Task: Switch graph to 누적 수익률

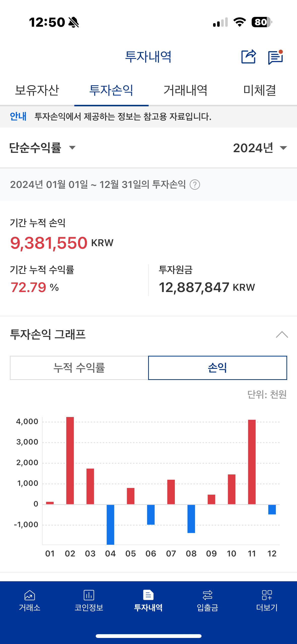Action: (79, 368)
